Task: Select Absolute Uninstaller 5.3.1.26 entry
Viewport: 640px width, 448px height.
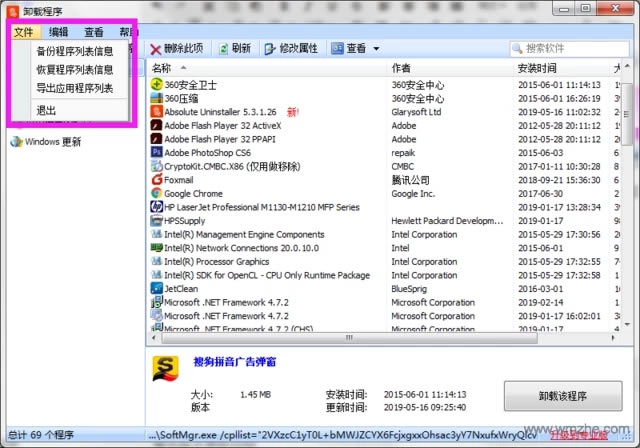Action: coord(220,112)
